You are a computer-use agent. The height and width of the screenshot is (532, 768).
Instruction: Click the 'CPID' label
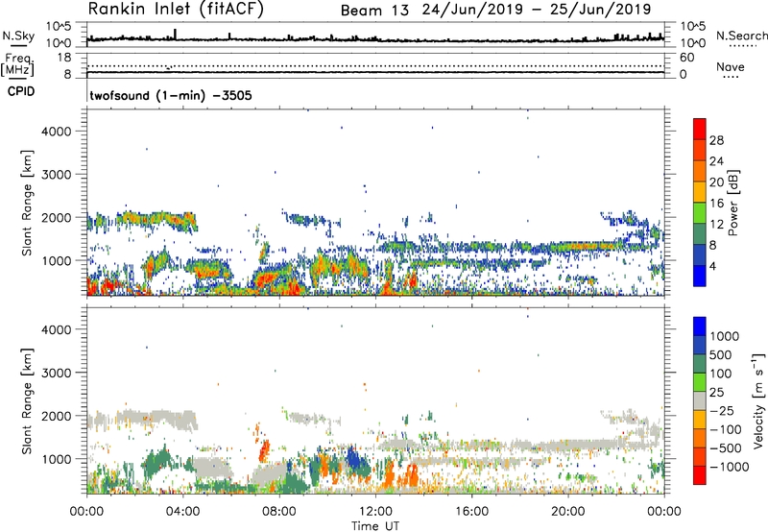[x=21, y=91]
